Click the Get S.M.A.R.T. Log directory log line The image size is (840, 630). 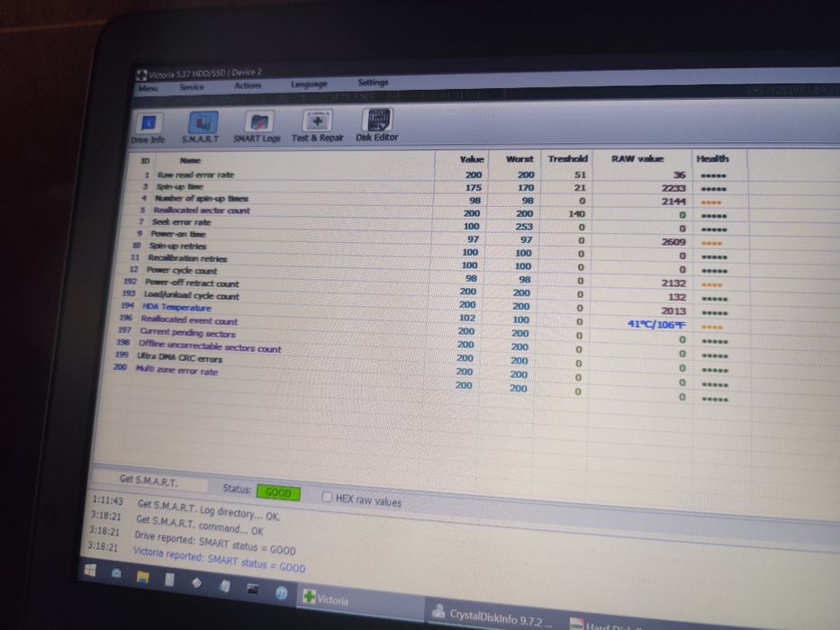point(209,510)
